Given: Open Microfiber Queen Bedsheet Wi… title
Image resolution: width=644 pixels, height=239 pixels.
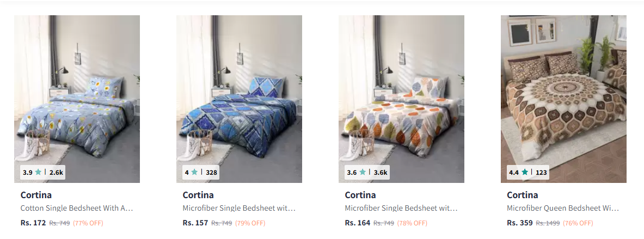Looking at the screenshot, I should 563,209.
